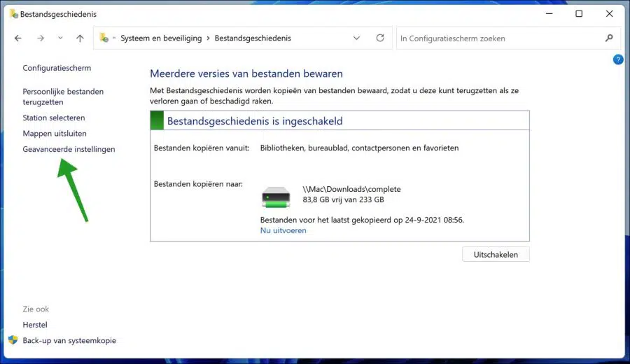Click '83,8 GB vrij van 233 GB' text
This screenshot has height=364, width=630.
click(x=343, y=199)
